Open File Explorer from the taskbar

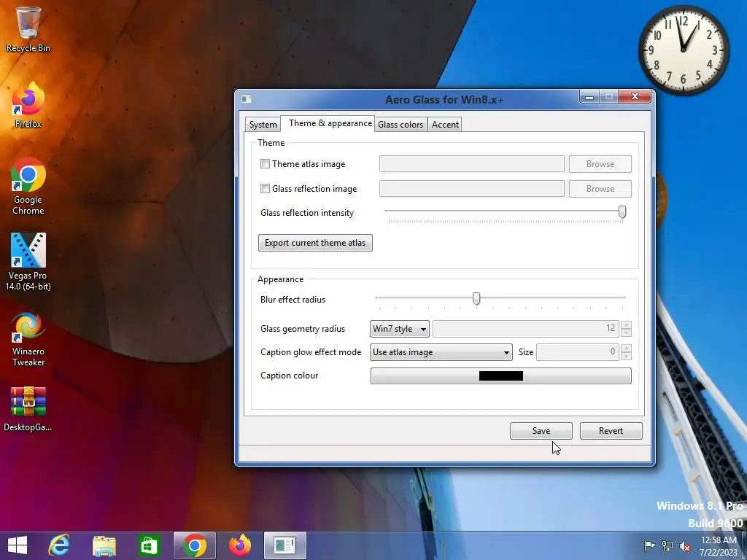[x=104, y=545]
